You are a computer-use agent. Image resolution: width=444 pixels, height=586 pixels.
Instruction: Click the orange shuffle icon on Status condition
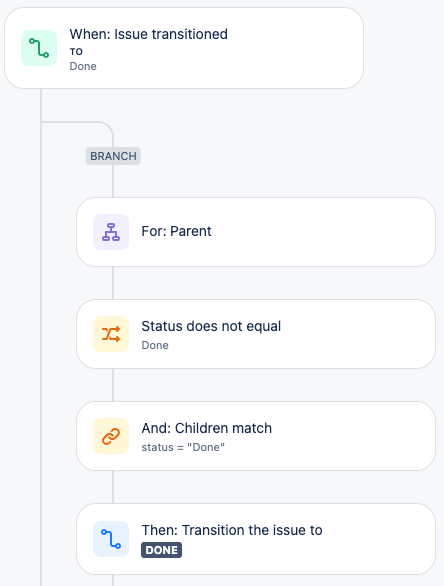[111, 334]
